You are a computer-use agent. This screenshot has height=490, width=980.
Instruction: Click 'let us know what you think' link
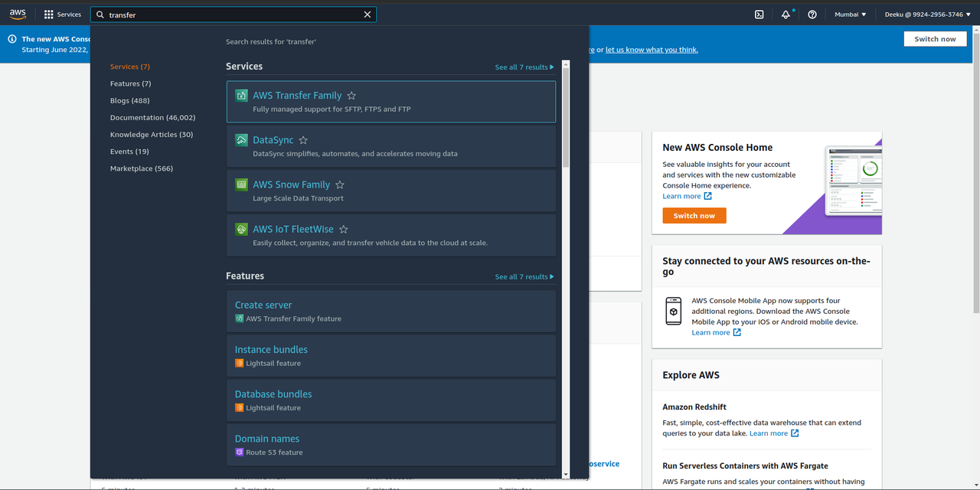pyautogui.click(x=652, y=50)
